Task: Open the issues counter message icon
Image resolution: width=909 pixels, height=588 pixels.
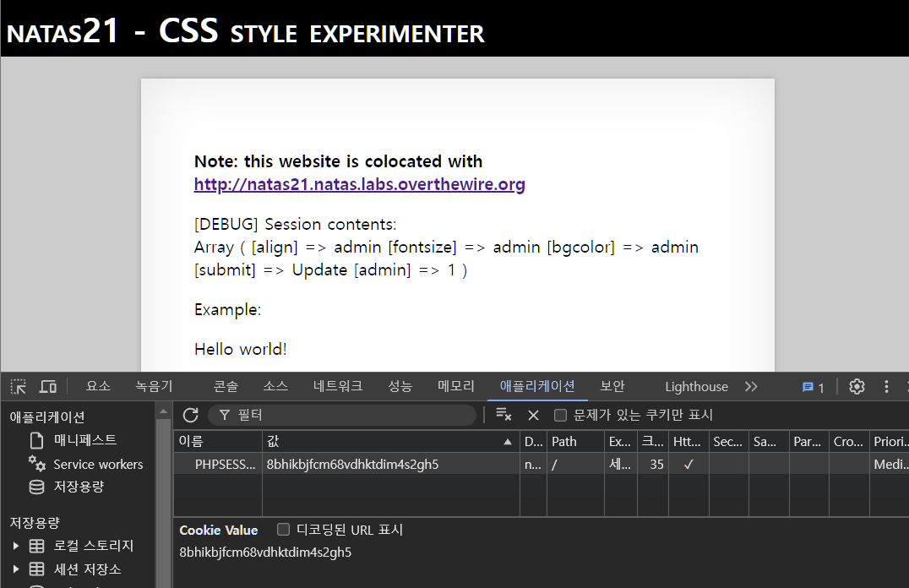Action: tap(813, 387)
